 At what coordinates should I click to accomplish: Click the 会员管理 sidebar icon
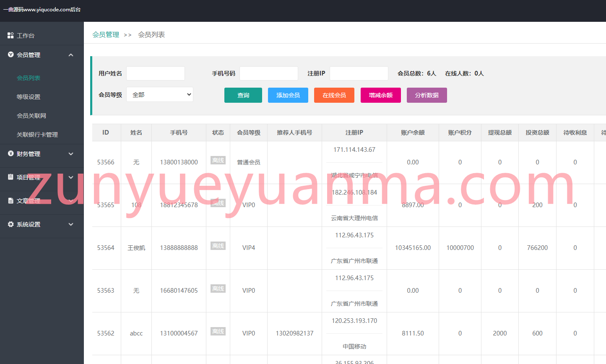[x=11, y=55]
